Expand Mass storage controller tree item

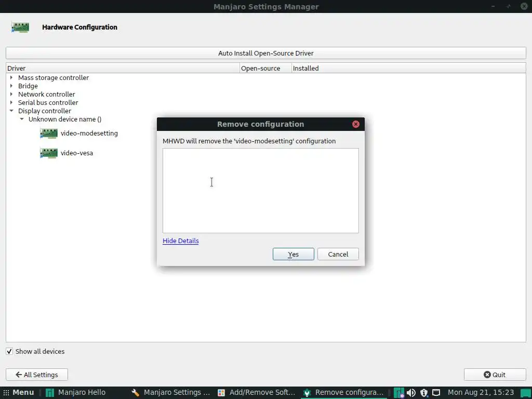tap(11, 78)
